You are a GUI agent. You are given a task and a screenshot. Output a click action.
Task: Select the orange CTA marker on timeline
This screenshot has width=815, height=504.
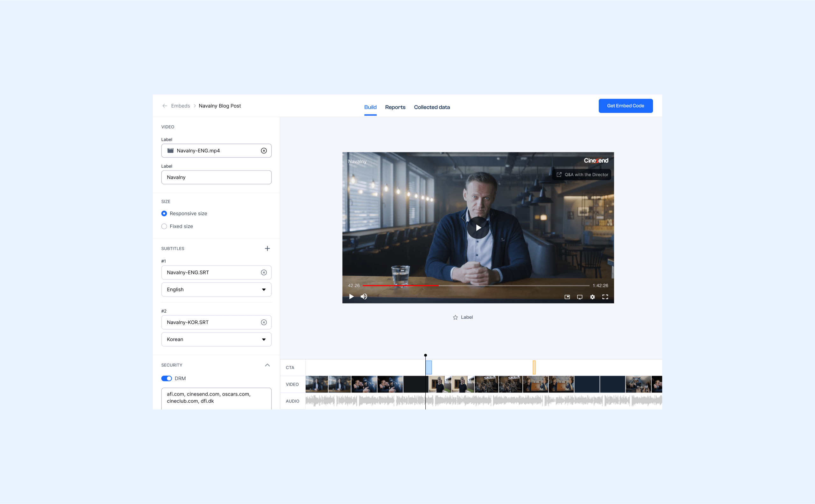(x=534, y=367)
